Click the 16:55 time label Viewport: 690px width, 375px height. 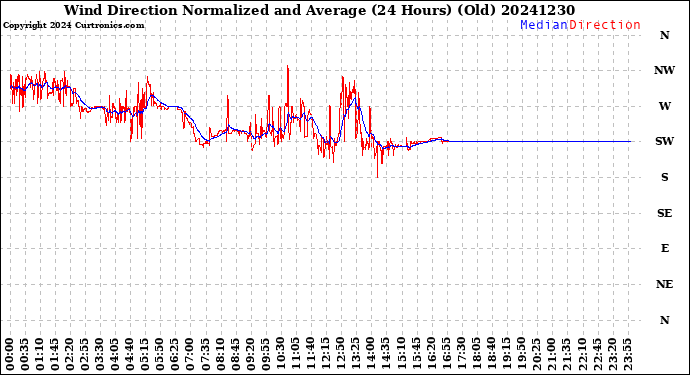(x=446, y=354)
